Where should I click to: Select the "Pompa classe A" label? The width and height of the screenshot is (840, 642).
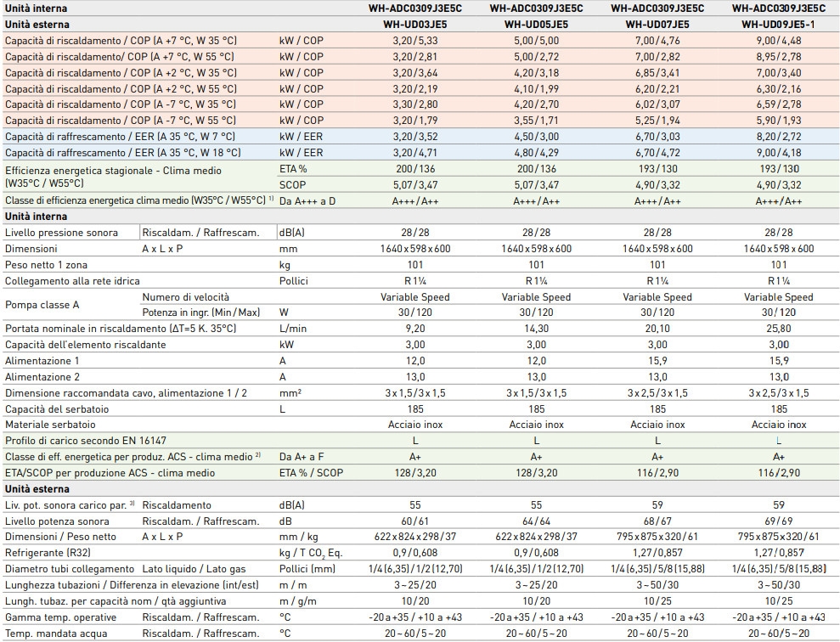click(x=42, y=305)
